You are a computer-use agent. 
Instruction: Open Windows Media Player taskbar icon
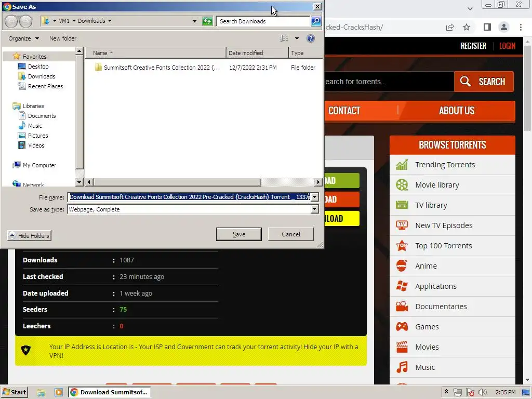click(x=58, y=392)
